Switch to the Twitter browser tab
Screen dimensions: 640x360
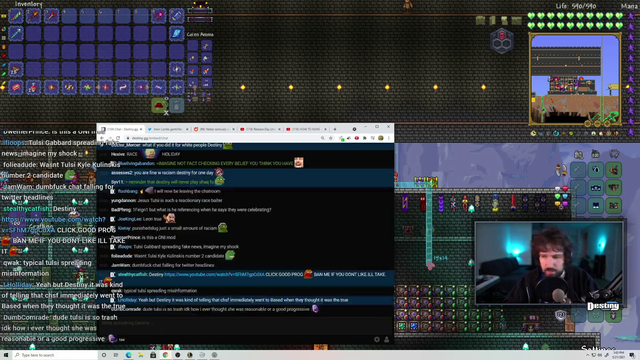point(167,129)
